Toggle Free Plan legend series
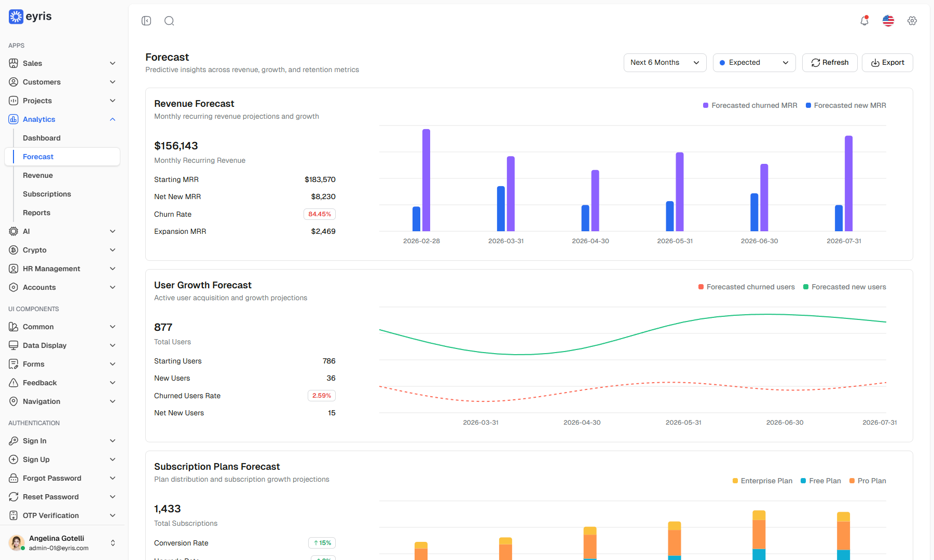Screen dimensions: 934x560 [x=821, y=481]
